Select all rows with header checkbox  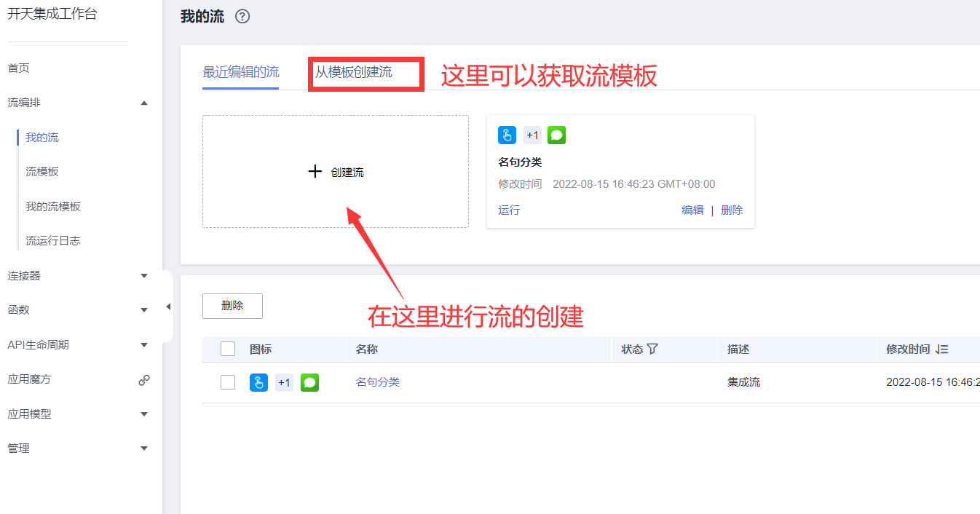pos(228,349)
